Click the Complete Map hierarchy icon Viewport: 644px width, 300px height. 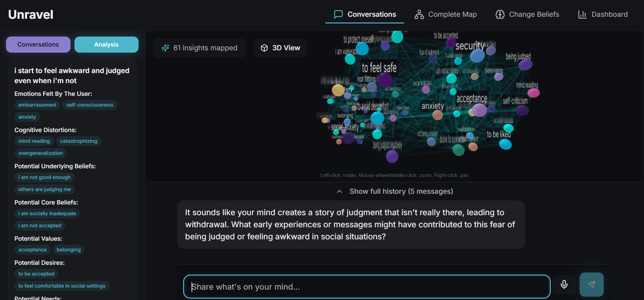coord(419,14)
